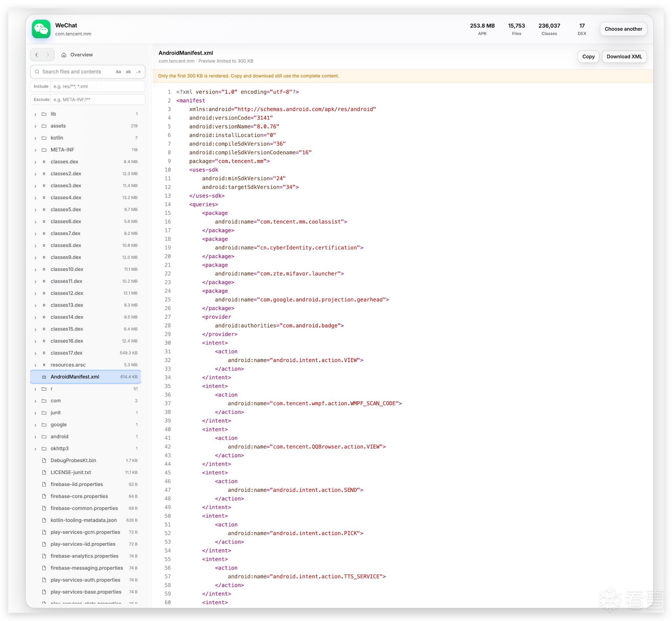This screenshot has width=672, height=621.
Task: Click the WeChat app icon
Action: 41,29
